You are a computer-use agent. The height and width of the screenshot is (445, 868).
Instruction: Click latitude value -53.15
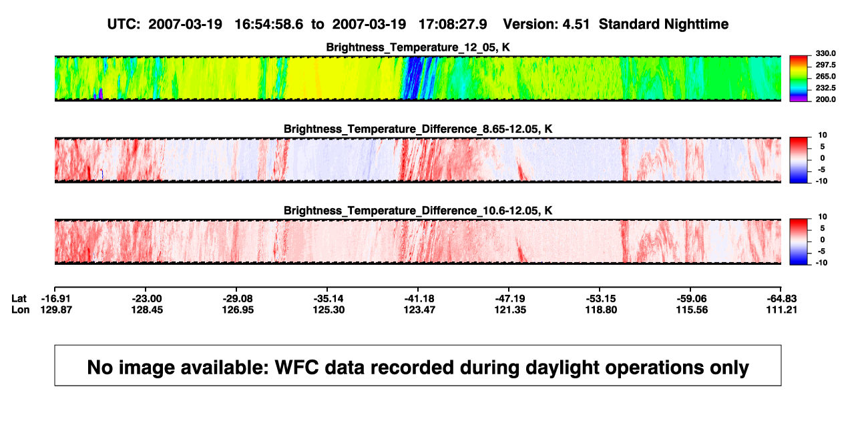[x=600, y=298]
